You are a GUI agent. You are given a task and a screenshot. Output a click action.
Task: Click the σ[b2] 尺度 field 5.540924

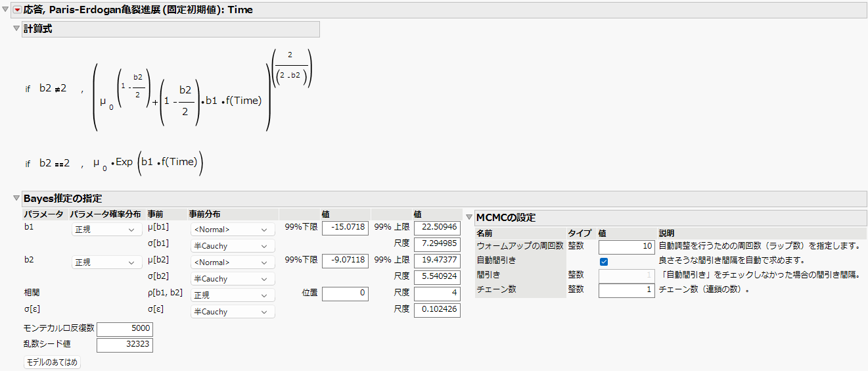[x=438, y=277]
